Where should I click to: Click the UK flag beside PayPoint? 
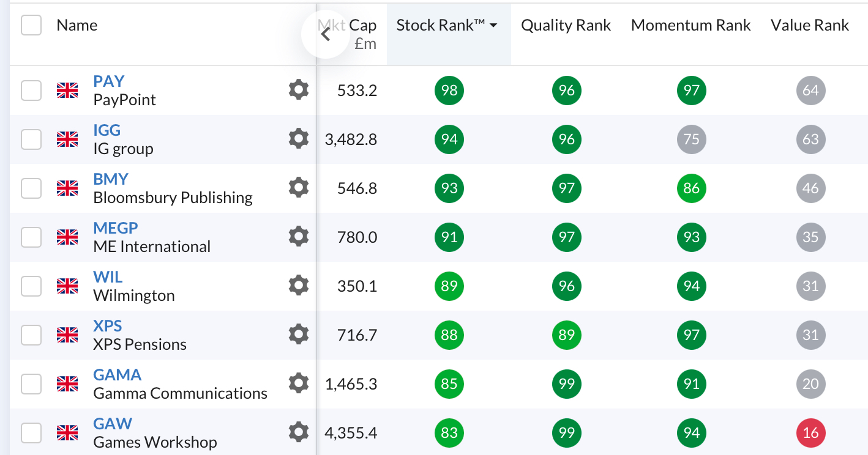pyautogui.click(x=67, y=91)
